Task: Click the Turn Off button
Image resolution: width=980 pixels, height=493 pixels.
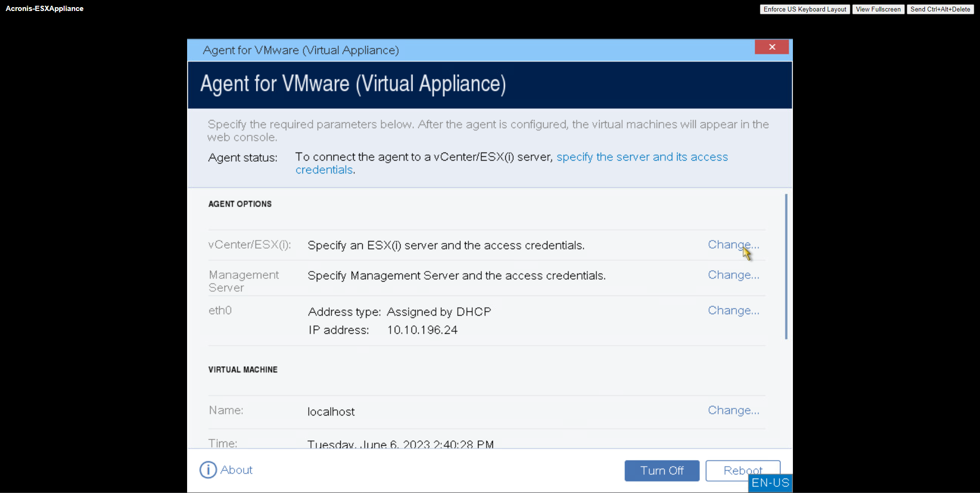Action: [x=662, y=471]
